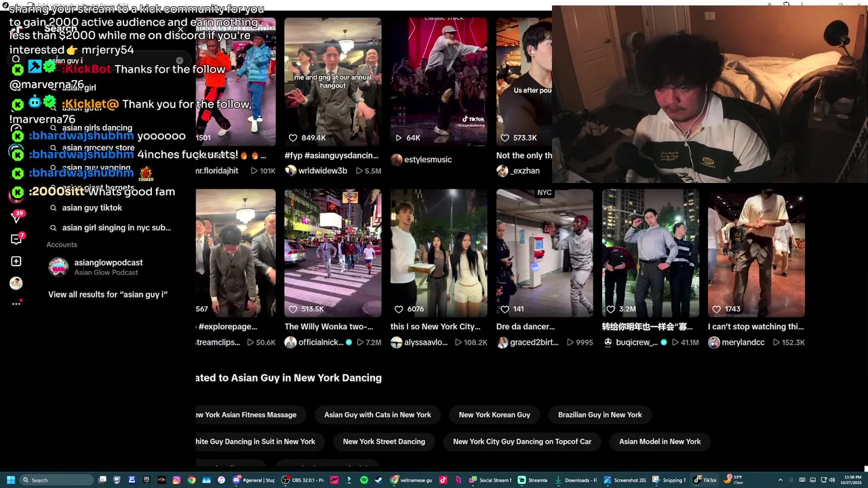View all results for "asian guy i"
Image resolution: width=868 pixels, height=488 pixels.
coord(108,295)
